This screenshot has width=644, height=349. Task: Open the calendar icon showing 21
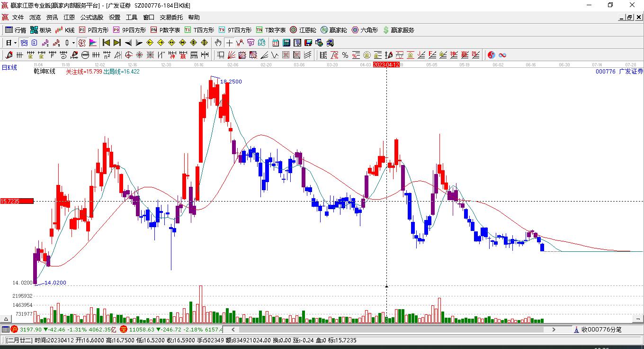276,43
